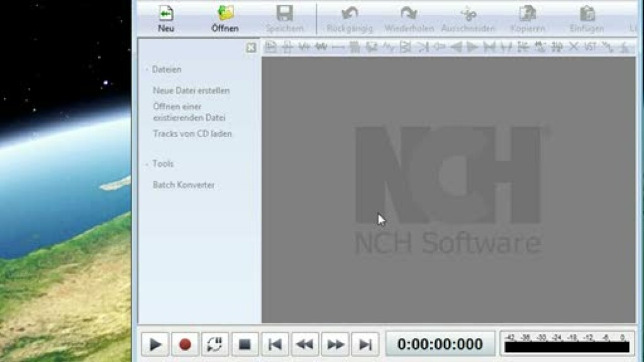
Task: Click the Einfügen (paste) clipboard icon
Action: pos(586,14)
